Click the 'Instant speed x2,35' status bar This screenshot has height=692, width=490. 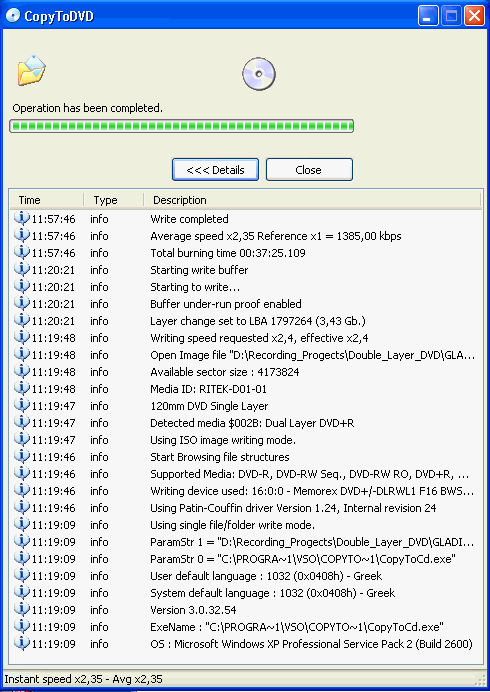click(83, 679)
